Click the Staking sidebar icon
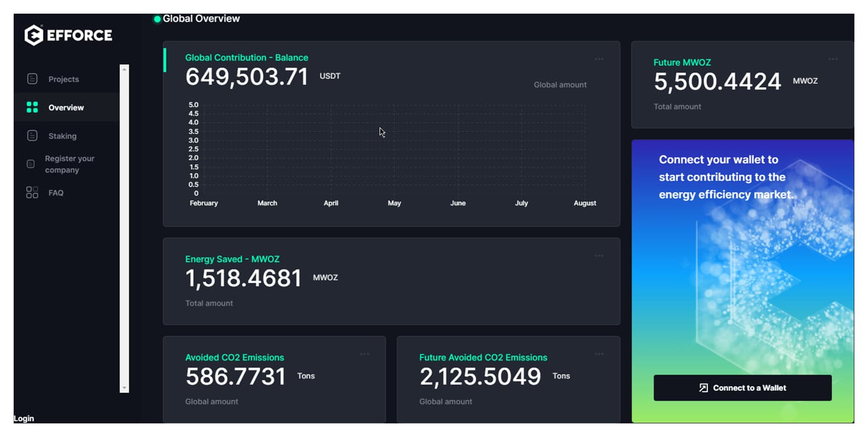Screen dimensions: 868x437 pos(32,135)
